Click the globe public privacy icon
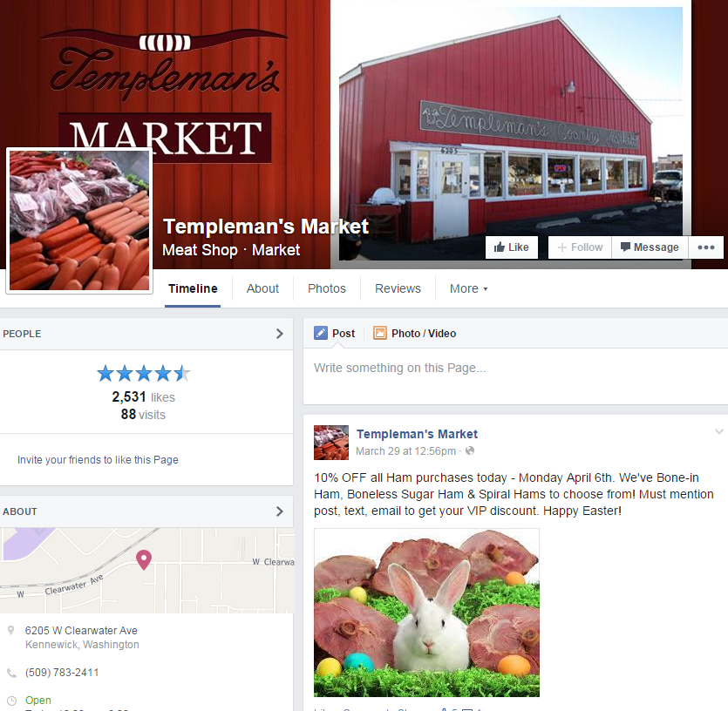The image size is (728, 711). [470, 450]
